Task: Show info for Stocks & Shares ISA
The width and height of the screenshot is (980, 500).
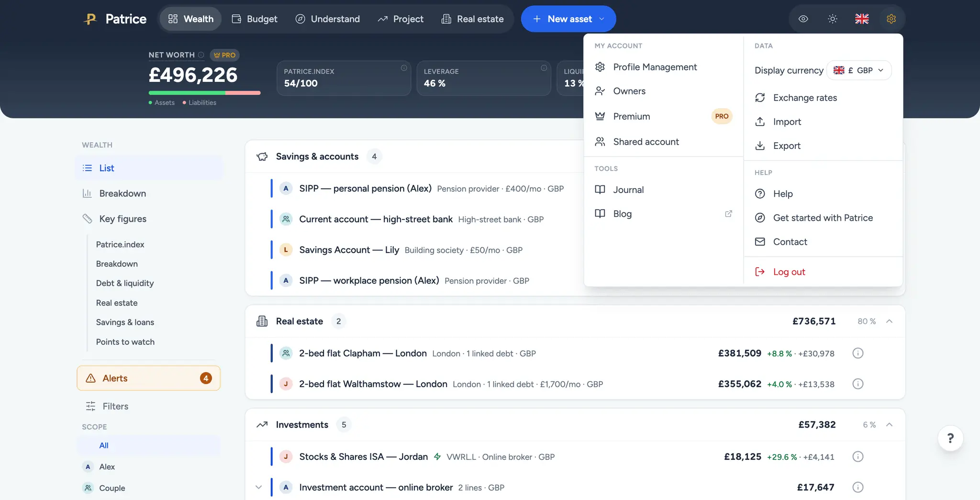Action: (x=858, y=457)
